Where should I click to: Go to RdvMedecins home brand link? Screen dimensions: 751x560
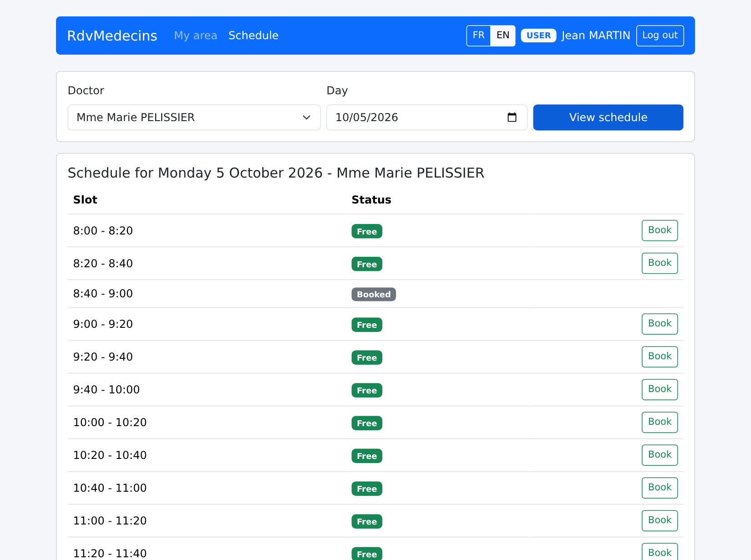pos(112,36)
